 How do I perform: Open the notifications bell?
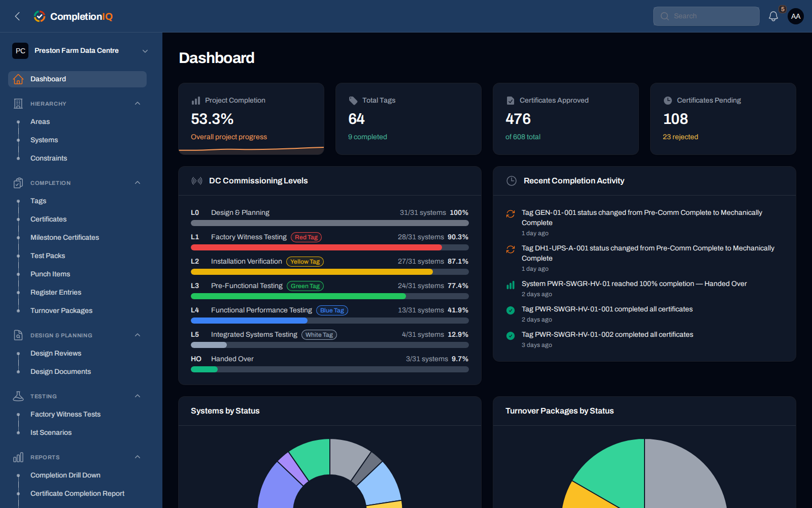pos(773,16)
